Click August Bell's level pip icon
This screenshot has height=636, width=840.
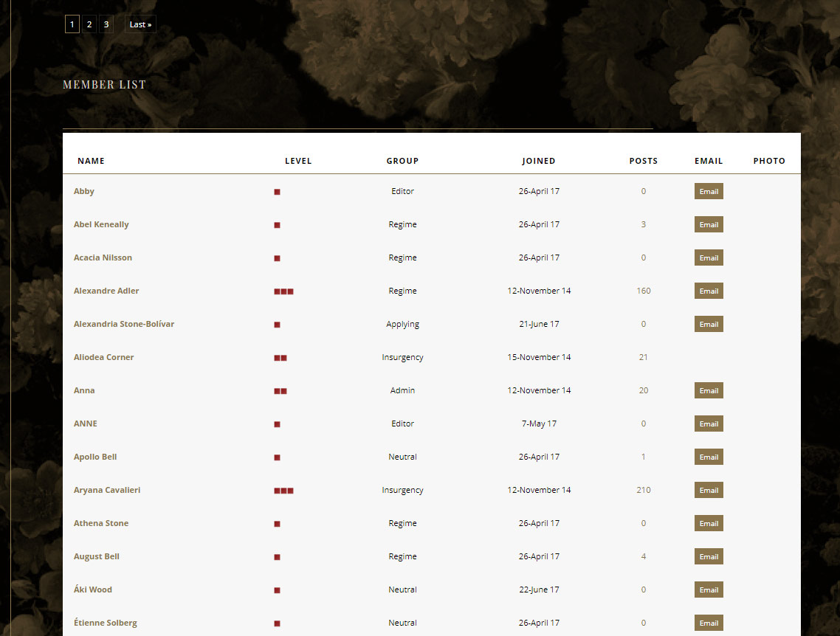pos(277,557)
